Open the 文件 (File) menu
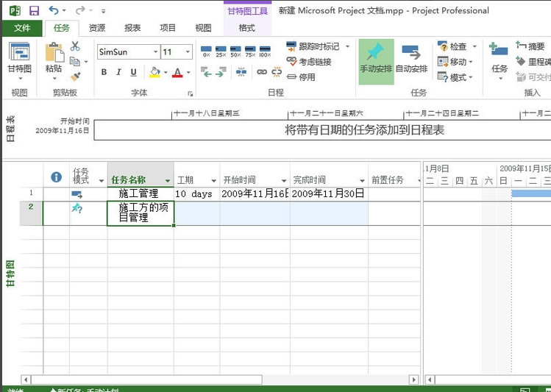This screenshot has width=551, height=392. tap(22, 28)
